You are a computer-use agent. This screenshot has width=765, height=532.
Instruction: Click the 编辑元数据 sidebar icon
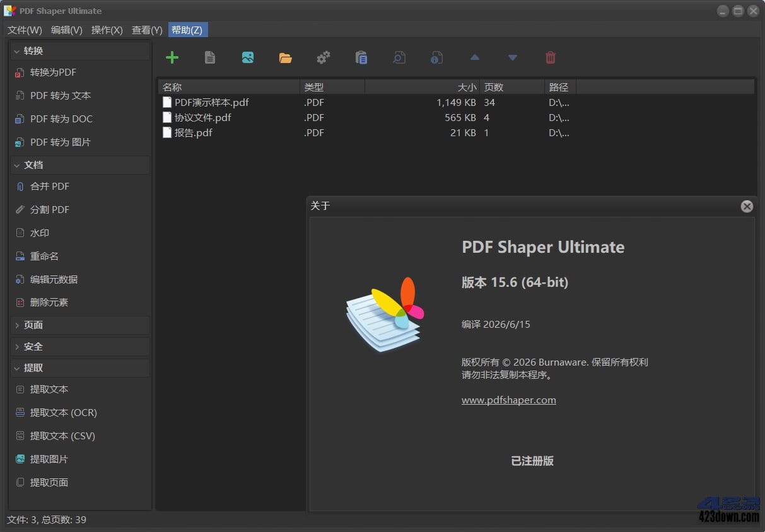(x=20, y=279)
